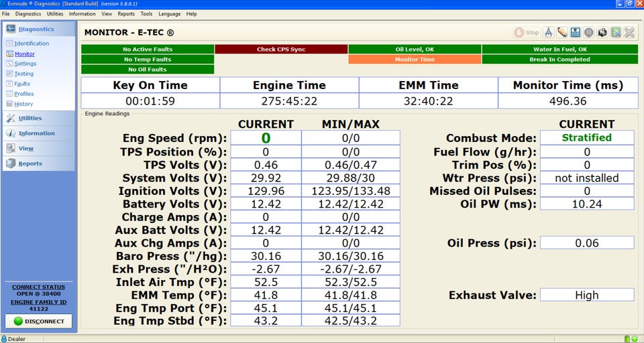This screenshot has height=343, width=644.
Task: Open the Help menu
Action: point(191,14)
